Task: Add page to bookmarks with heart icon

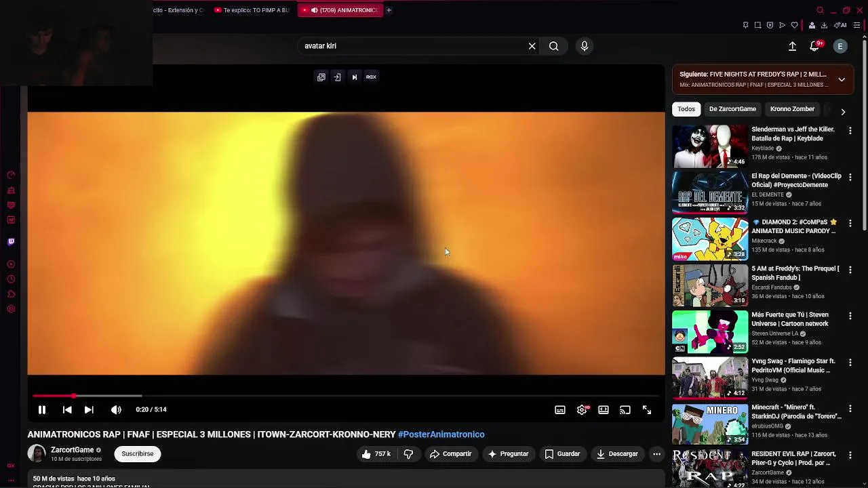Action: coord(794,25)
